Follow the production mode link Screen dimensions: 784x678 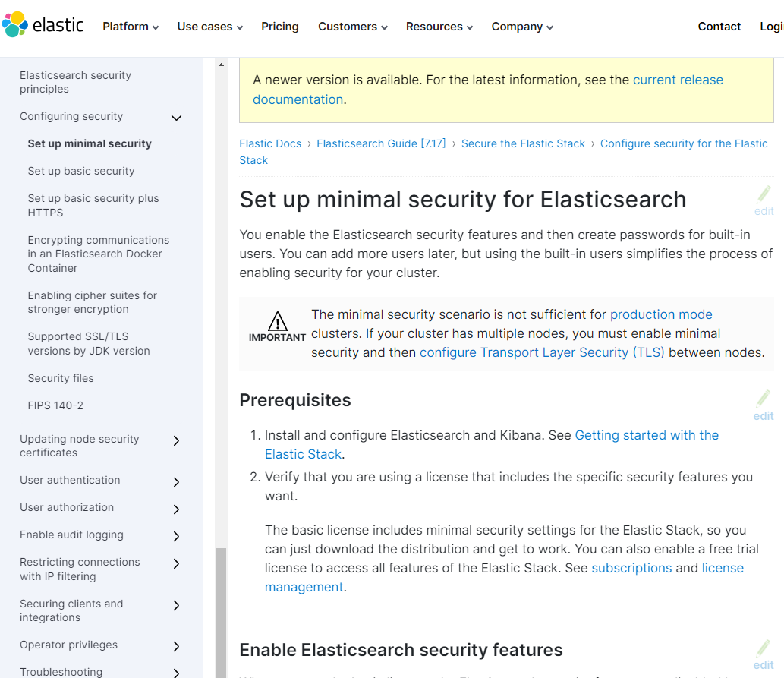661,314
